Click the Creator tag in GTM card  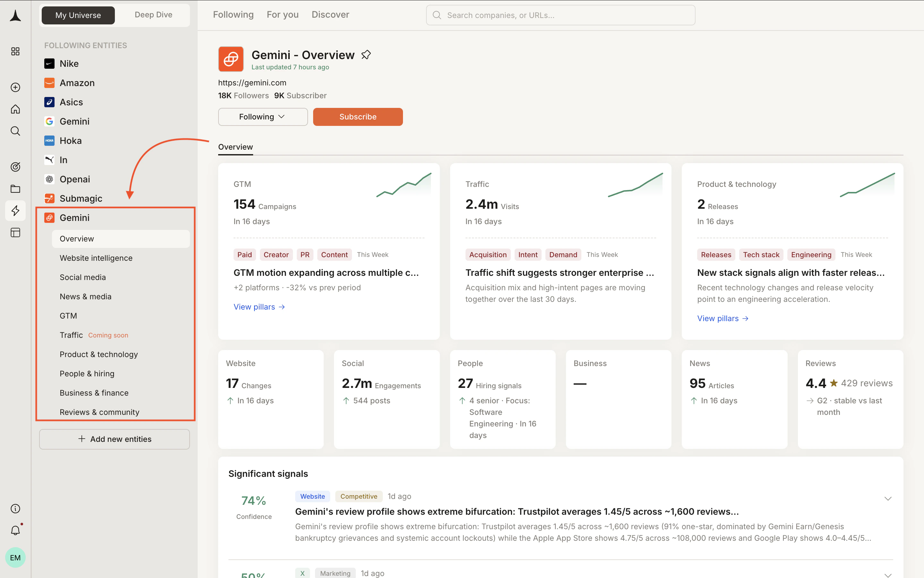pos(276,255)
